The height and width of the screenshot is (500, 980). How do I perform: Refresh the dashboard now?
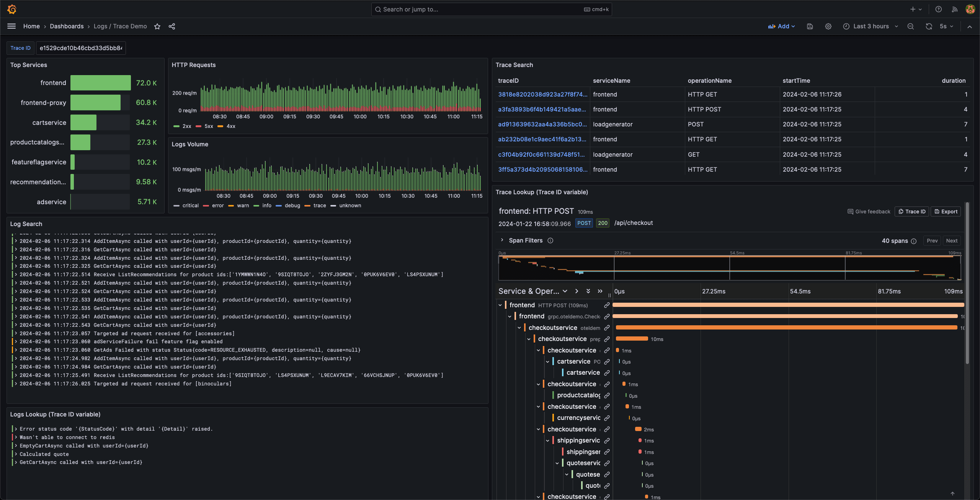coord(929,26)
